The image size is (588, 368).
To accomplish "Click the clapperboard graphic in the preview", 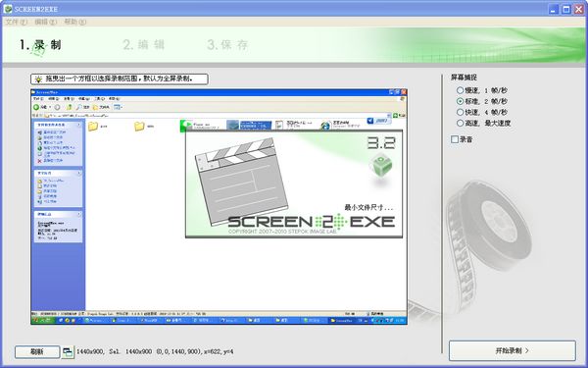I will [x=241, y=181].
